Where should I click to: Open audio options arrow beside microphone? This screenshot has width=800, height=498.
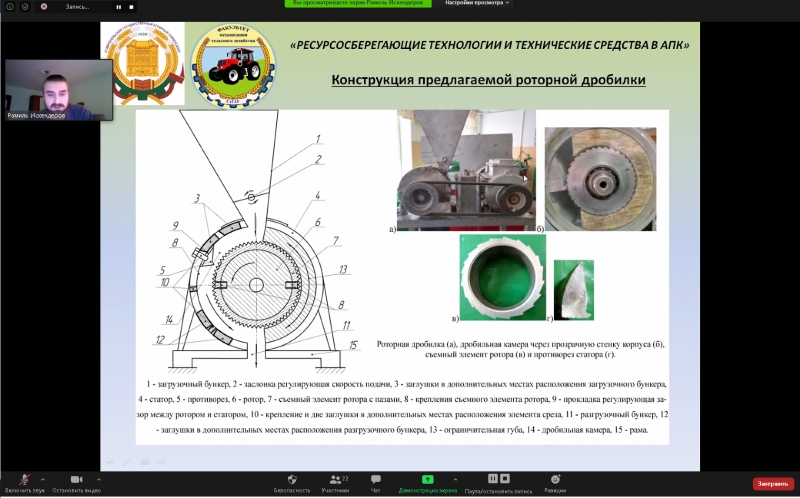pos(42,480)
